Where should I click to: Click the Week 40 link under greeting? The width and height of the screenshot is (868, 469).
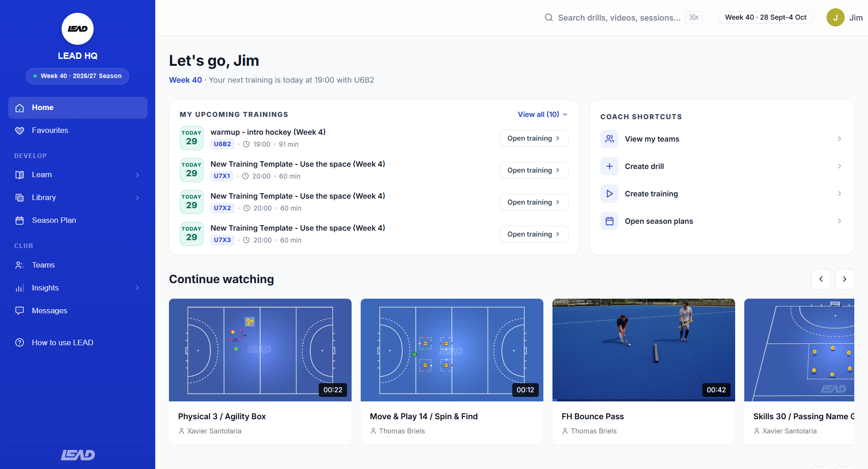tap(185, 80)
